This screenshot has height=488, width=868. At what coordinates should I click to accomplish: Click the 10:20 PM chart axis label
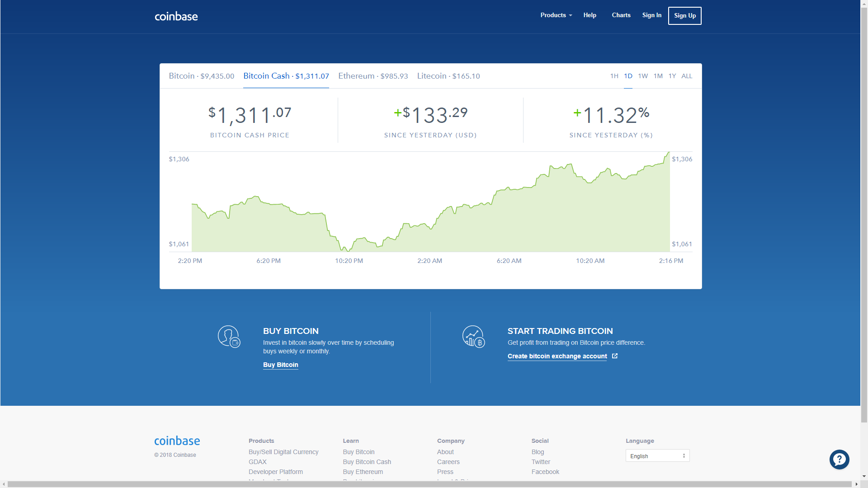[x=349, y=261]
